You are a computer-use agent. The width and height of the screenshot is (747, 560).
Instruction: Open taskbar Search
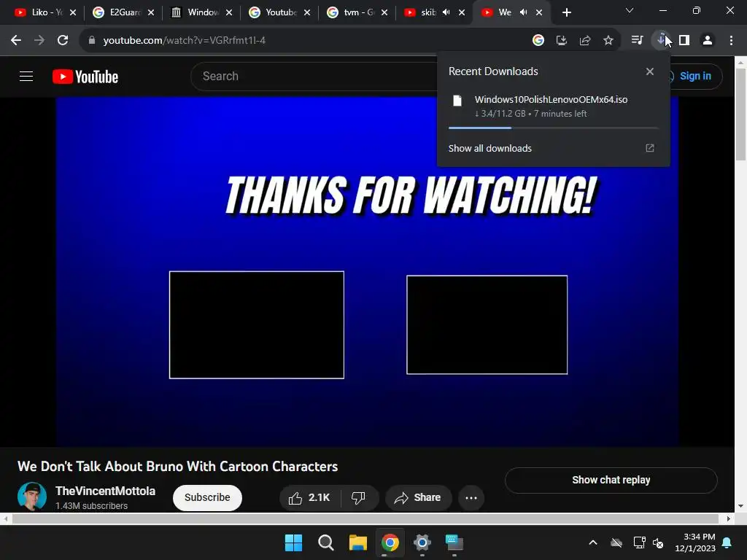point(326,542)
